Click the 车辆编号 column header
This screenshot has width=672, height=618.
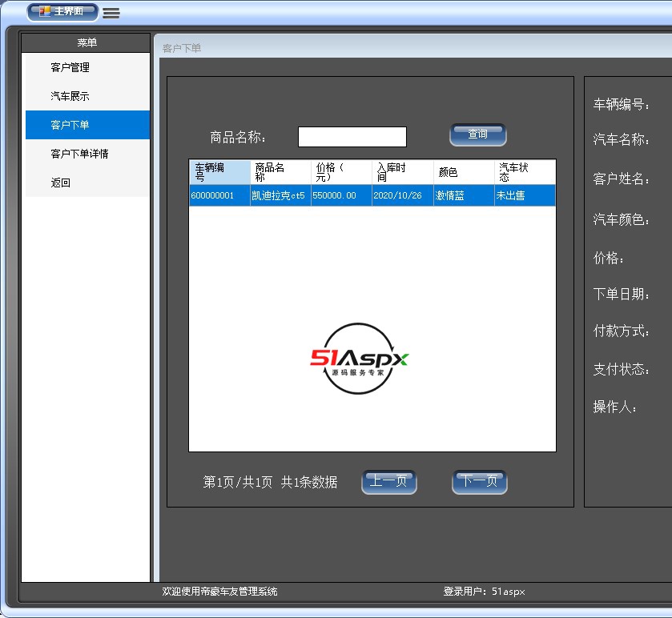[219, 172]
